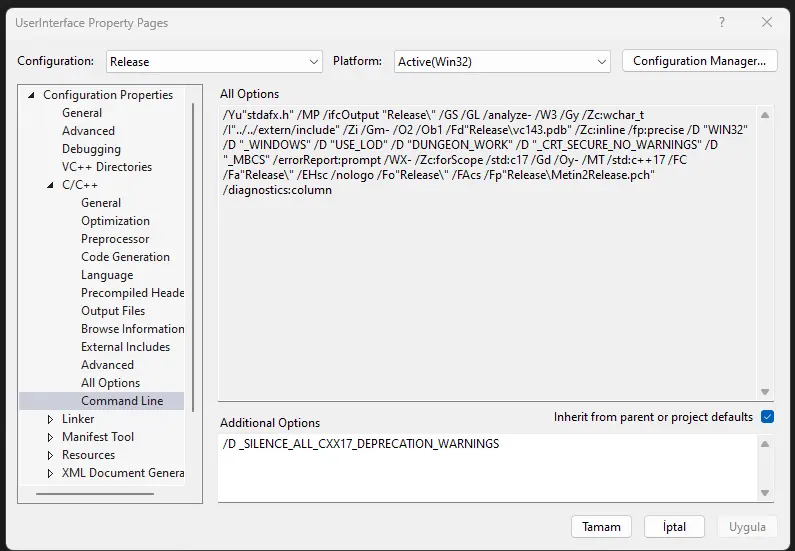Collapse the Configuration Properties node
The width and height of the screenshot is (795, 551).
32,95
